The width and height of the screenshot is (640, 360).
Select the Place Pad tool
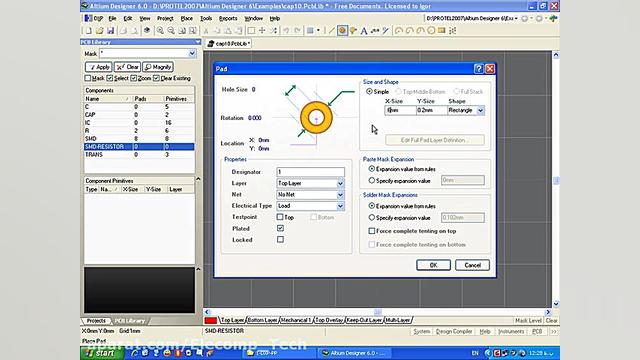point(342,31)
